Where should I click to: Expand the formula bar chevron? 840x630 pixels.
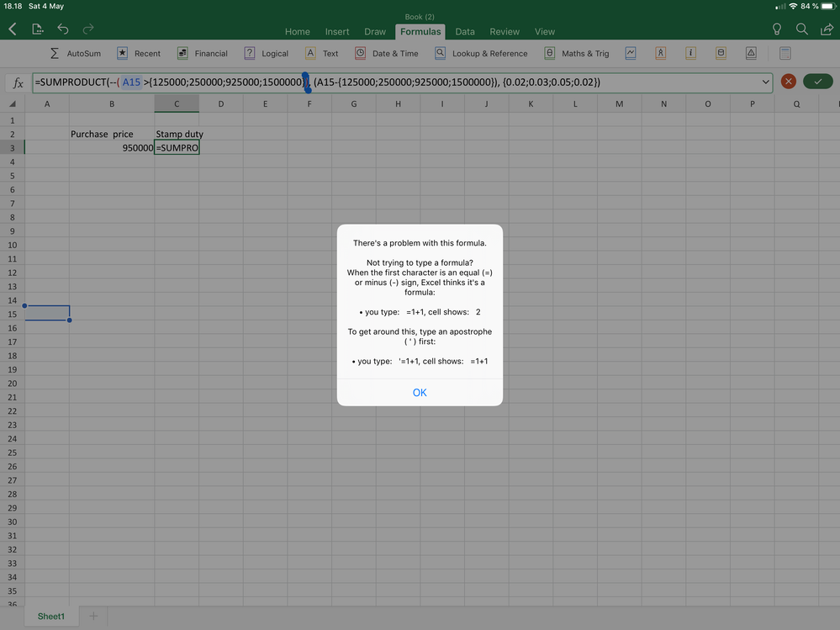[x=765, y=82]
